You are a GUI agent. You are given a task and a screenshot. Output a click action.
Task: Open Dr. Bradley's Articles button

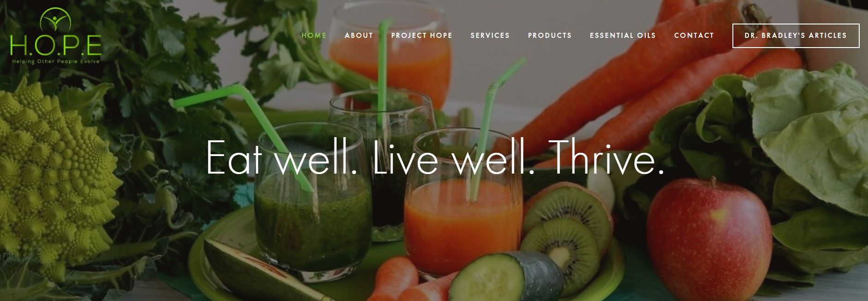pos(796,36)
